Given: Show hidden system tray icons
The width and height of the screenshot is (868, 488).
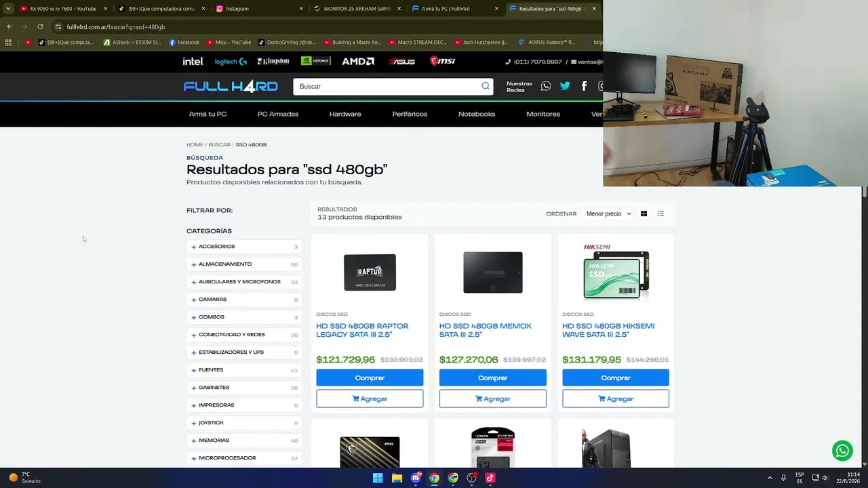Looking at the screenshot, I should pyautogui.click(x=770, y=478).
